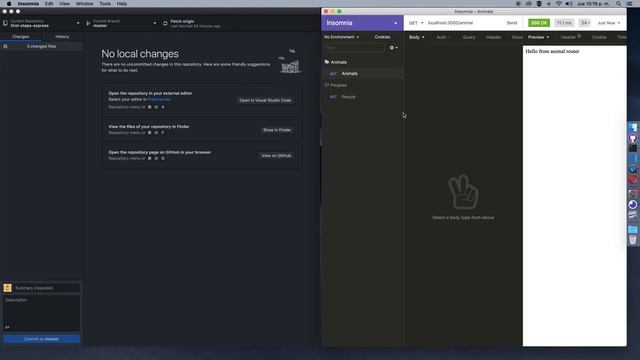
Task: Click the commit author avatar icon
Action: pos(7,288)
